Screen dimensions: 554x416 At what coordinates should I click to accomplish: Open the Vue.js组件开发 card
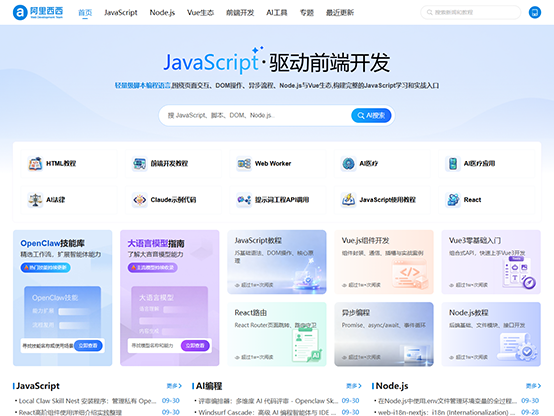pos(384,262)
